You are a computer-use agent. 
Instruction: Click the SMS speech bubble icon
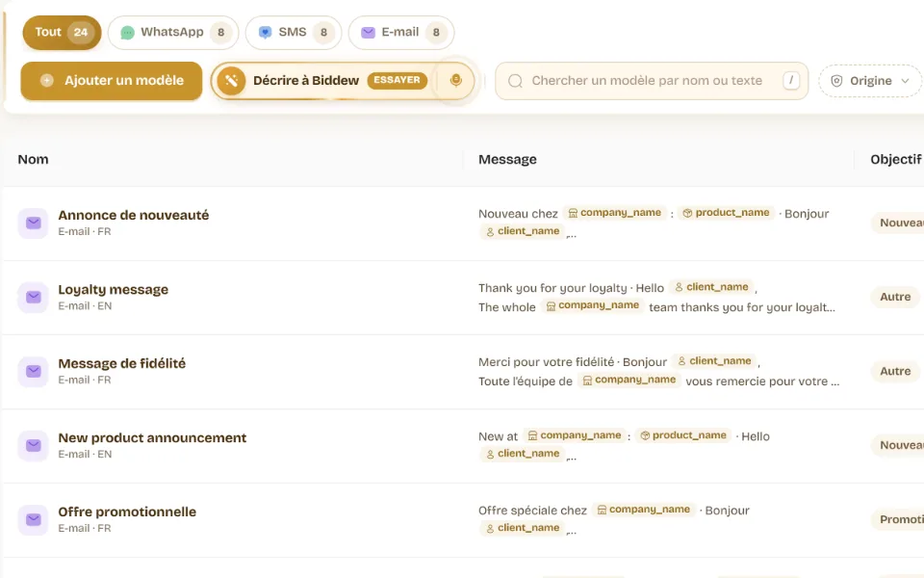pyautogui.click(x=266, y=33)
